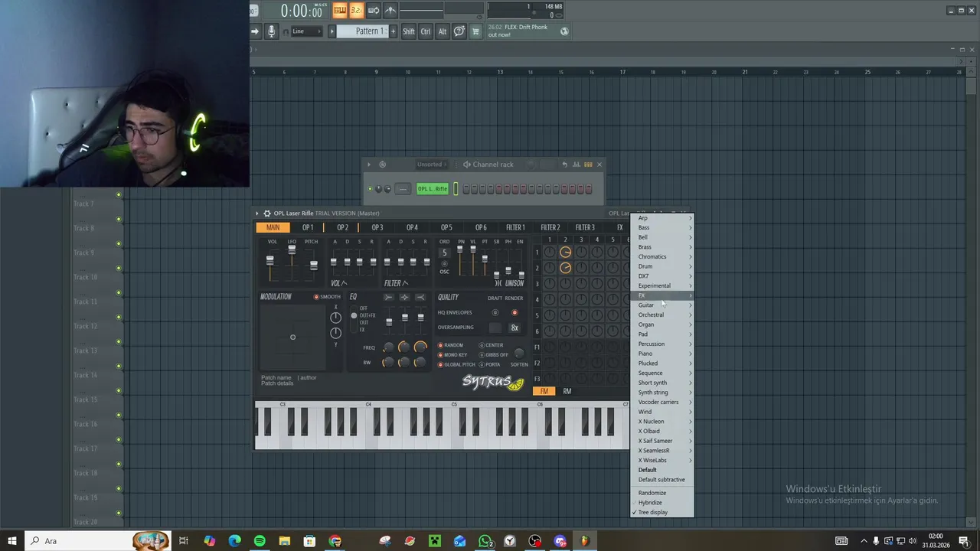
Task: Open the Unsorted channel filter dropdown
Action: point(433,165)
